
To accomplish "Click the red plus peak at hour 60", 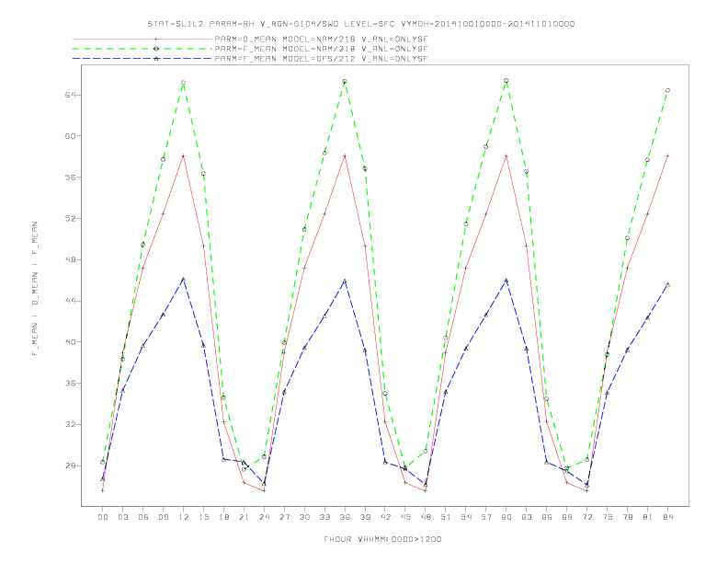I will pyautogui.click(x=506, y=156).
